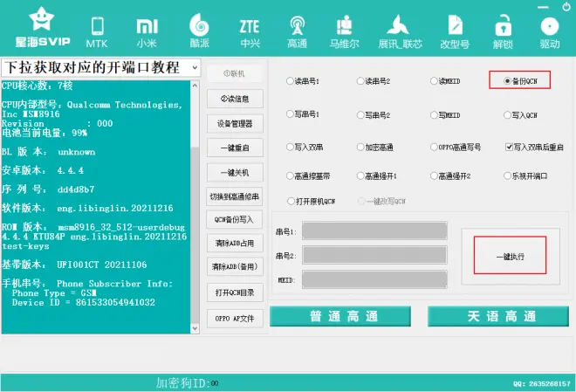
Task: Open the 马维尔 Marvell module
Action: [x=344, y=32]
